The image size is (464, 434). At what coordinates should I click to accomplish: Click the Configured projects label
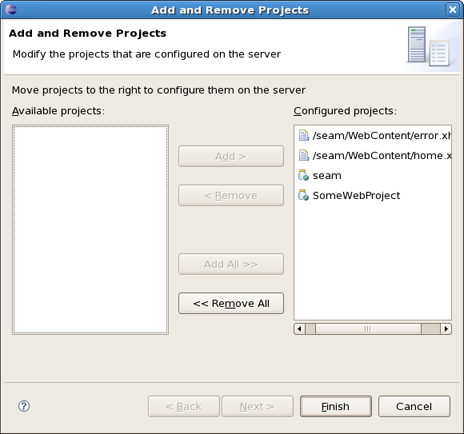[x=345, y=111]
